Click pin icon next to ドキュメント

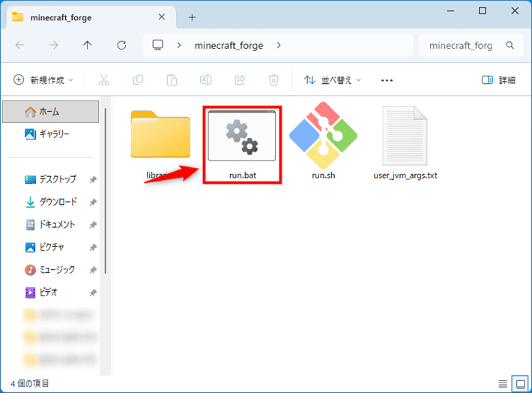pos(93,225)
